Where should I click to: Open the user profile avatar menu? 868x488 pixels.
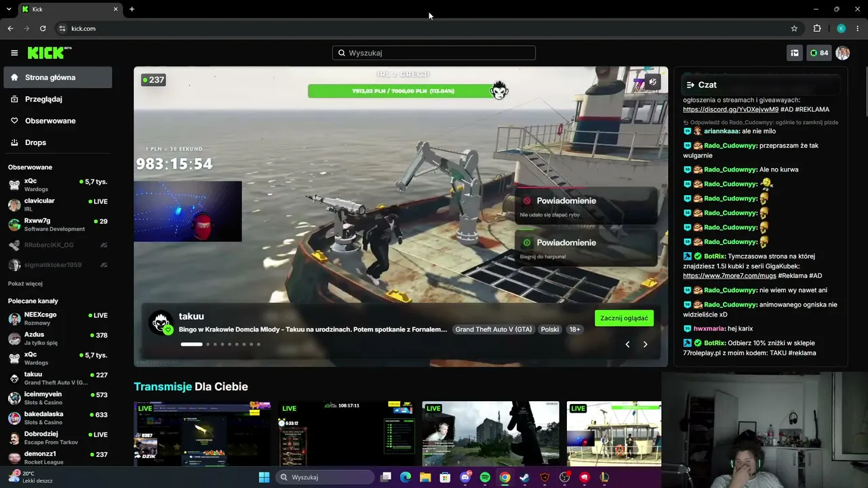[842, 53]
